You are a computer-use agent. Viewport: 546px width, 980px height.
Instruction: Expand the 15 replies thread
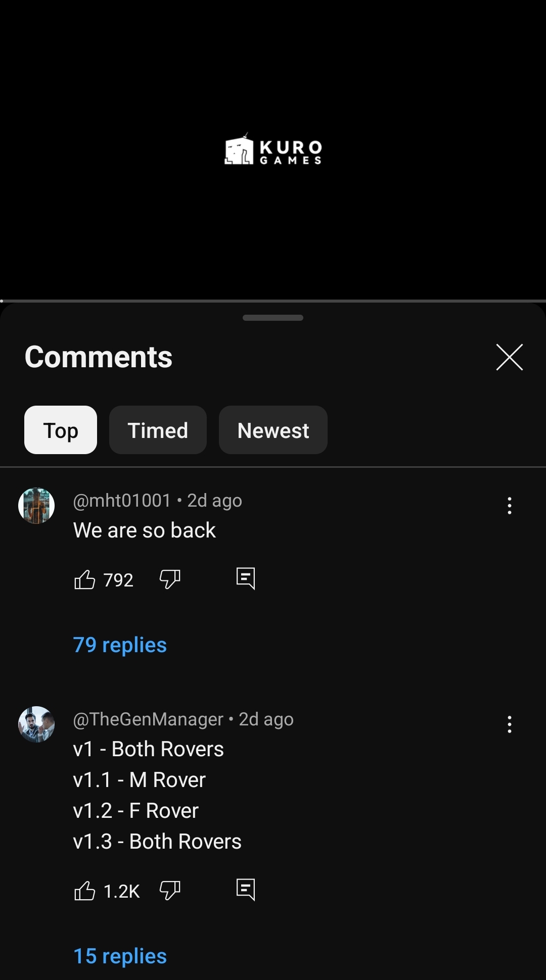tap(120, 956)
